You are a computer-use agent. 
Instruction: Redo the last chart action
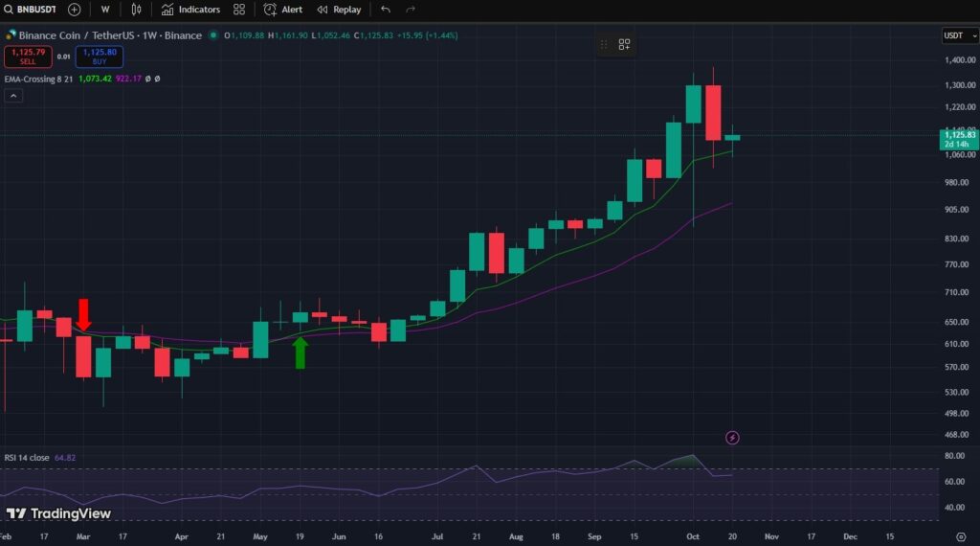pos(411,10)
